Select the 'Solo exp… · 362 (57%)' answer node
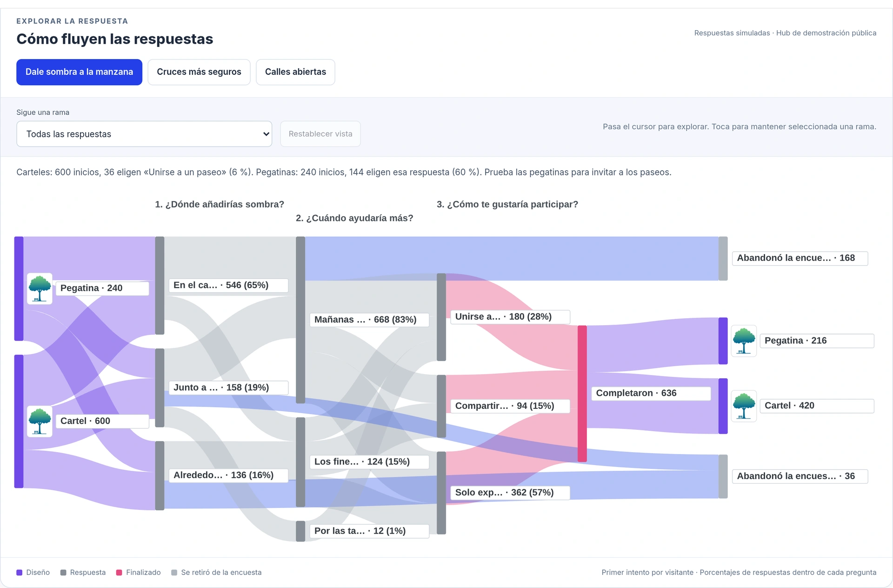This screenshot has width=893, height=588. 510,493
